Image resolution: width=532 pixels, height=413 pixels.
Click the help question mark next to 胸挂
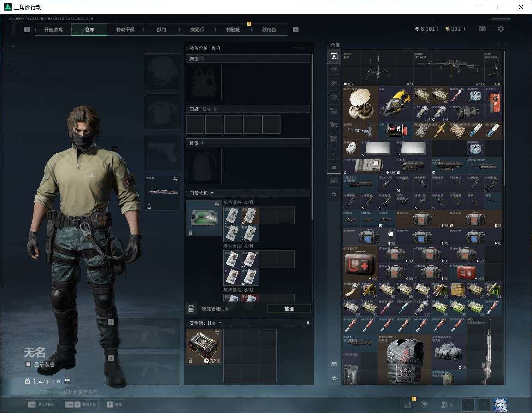point(202,59)
